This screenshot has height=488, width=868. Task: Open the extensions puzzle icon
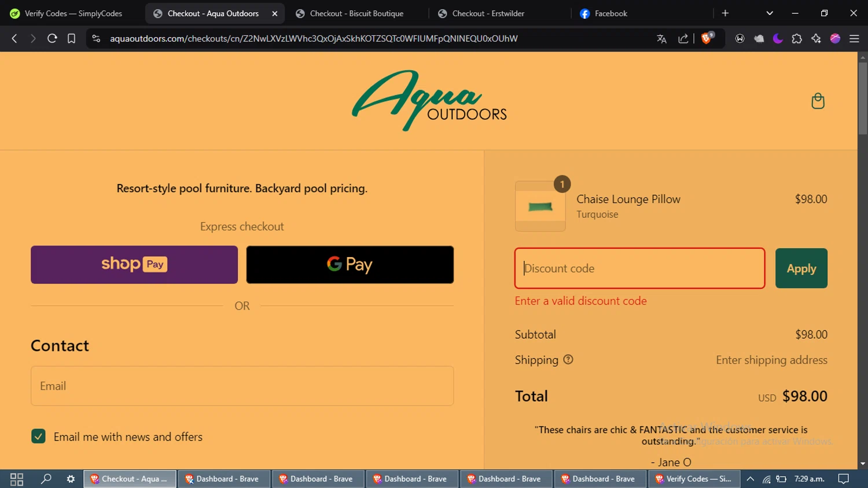797,38
